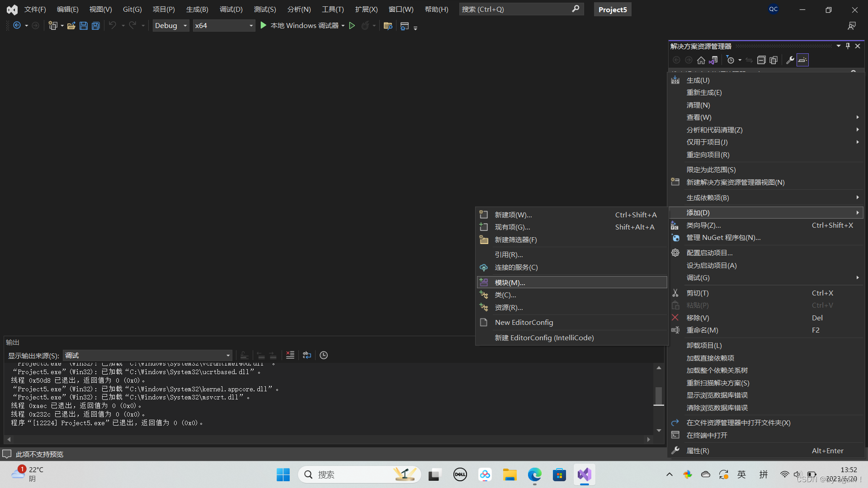This screenshot has height=488, width=868.
Task: Choose 新建项(W)... from the Add submenu
Action: click(x=513, y=215)
